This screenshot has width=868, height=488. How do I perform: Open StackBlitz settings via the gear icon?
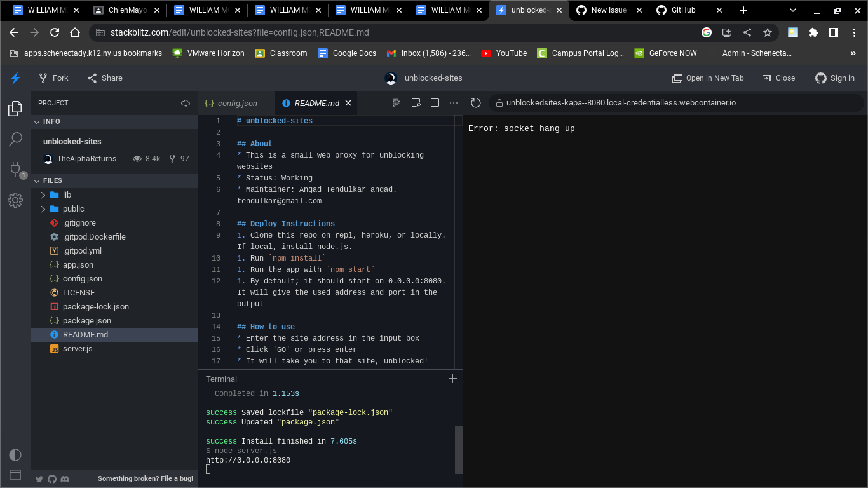coord(15,200)
